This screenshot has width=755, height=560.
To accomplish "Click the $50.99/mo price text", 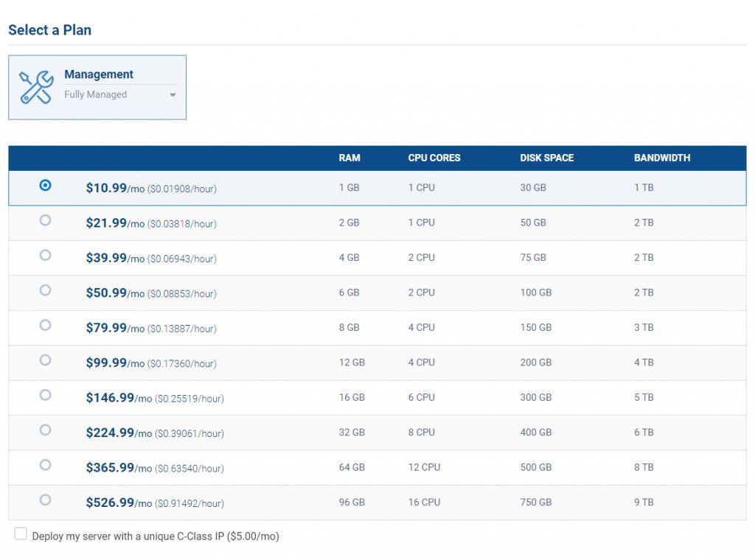I will 115,293.
